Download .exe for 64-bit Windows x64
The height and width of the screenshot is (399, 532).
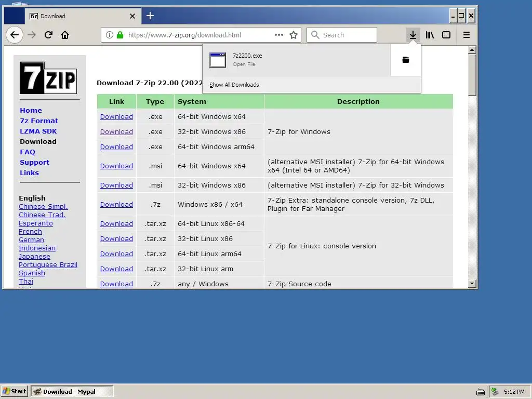tap(116, 117)
